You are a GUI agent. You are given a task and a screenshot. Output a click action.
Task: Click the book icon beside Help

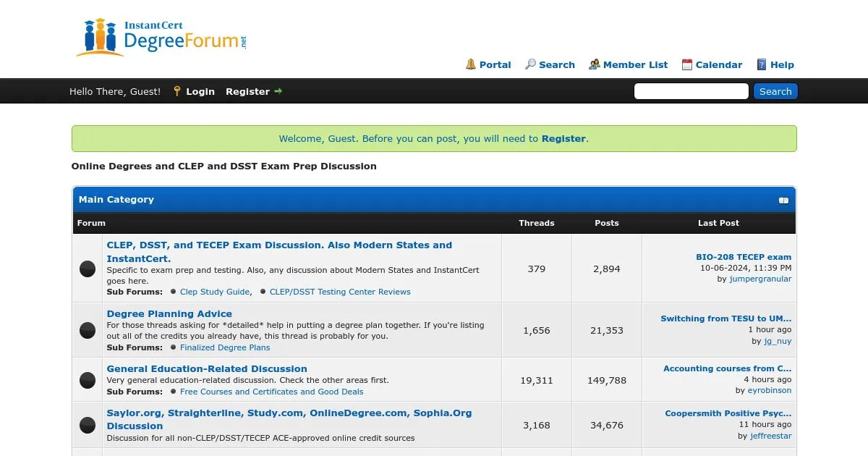[762, 64]
